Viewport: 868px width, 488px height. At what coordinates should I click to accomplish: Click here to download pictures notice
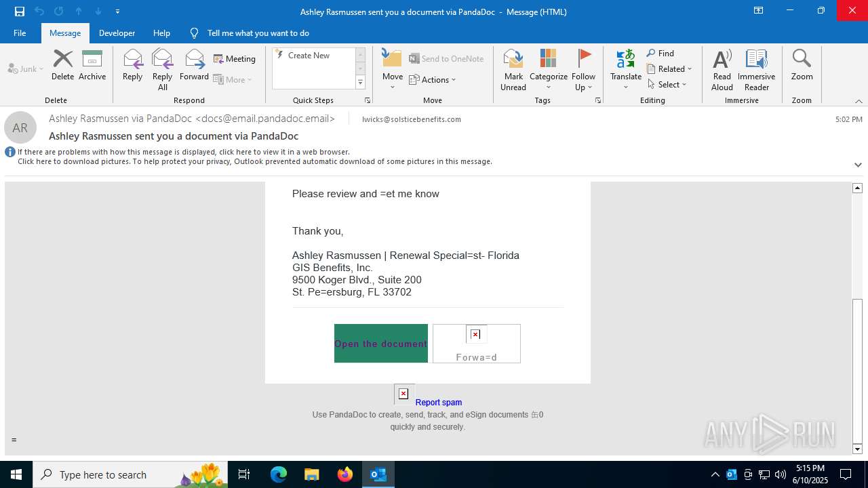255,161
